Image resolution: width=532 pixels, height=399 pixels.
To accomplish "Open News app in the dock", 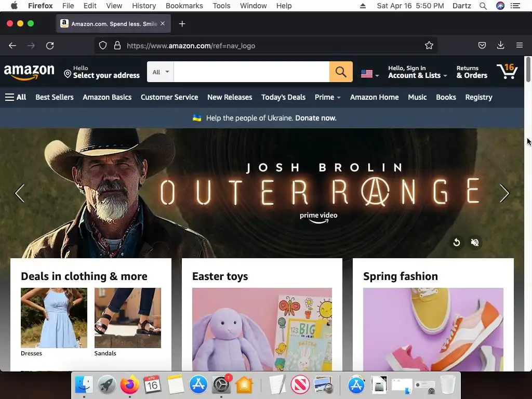I will pyautogui.click(x=300, y=385).
